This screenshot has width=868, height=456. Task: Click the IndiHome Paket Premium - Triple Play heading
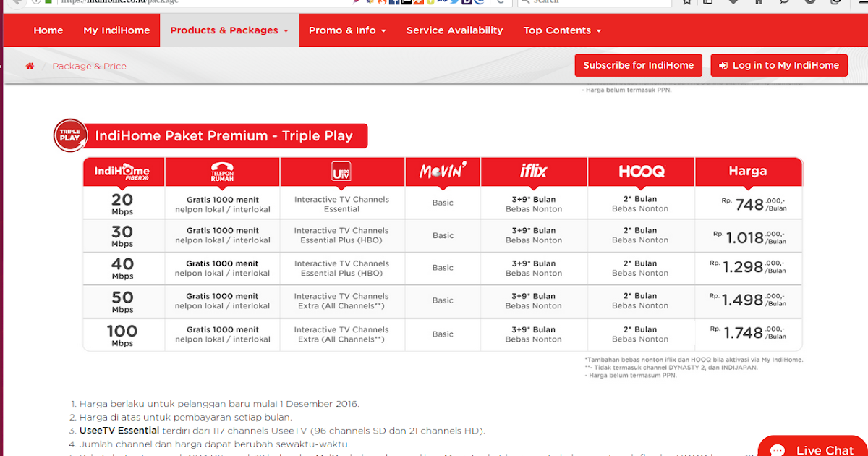[x=224, y=135]
